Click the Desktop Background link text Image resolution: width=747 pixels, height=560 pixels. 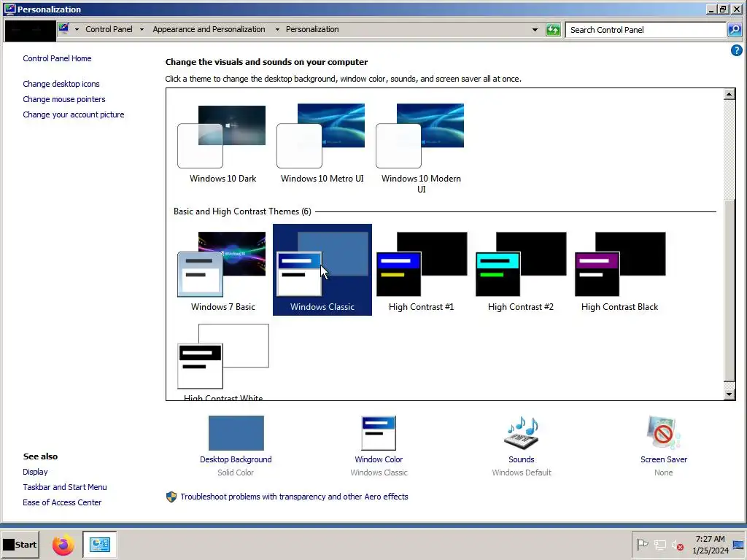click(x=236, y=459)
